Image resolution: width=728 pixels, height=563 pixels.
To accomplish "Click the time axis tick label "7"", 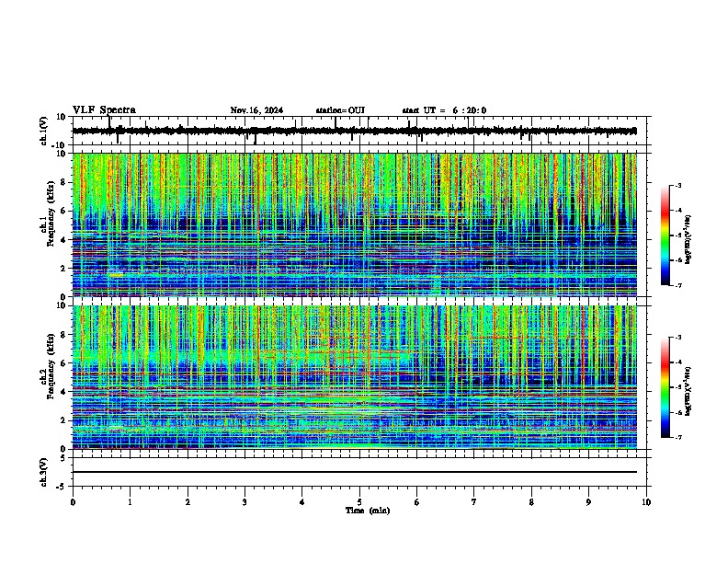I will click(x=474, y=502).
